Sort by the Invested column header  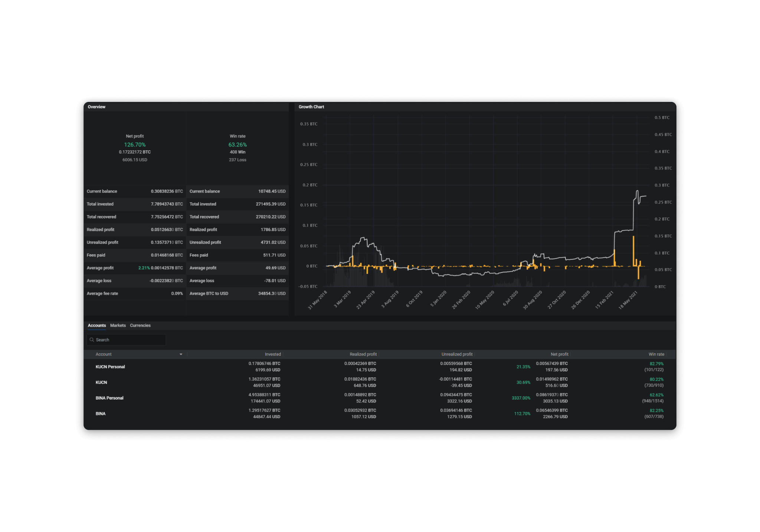[273, 354]
